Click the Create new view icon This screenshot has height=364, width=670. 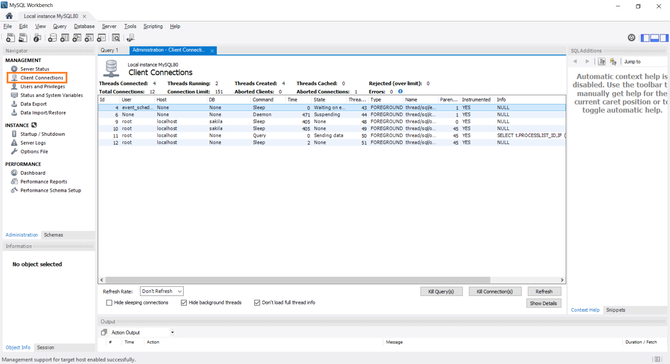(x=77, y=38)
